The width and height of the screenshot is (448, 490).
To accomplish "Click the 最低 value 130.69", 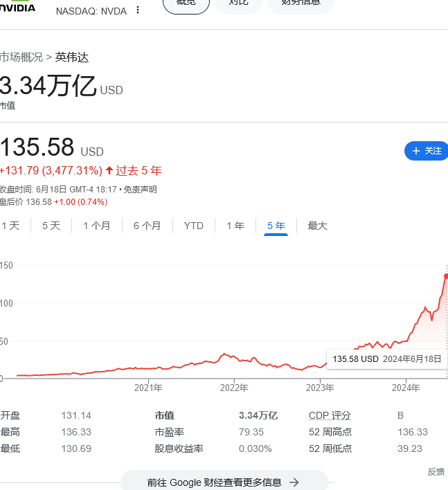I will (76, 448).
